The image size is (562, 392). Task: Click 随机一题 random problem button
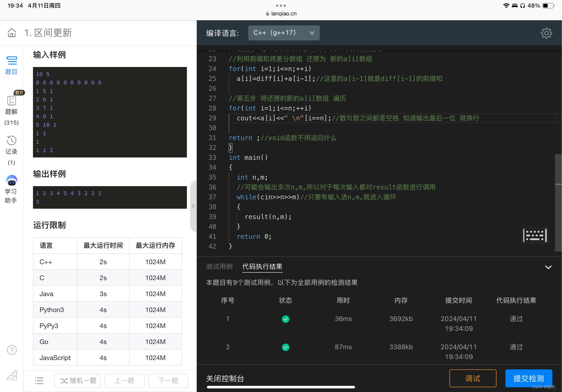click(78, 381)
